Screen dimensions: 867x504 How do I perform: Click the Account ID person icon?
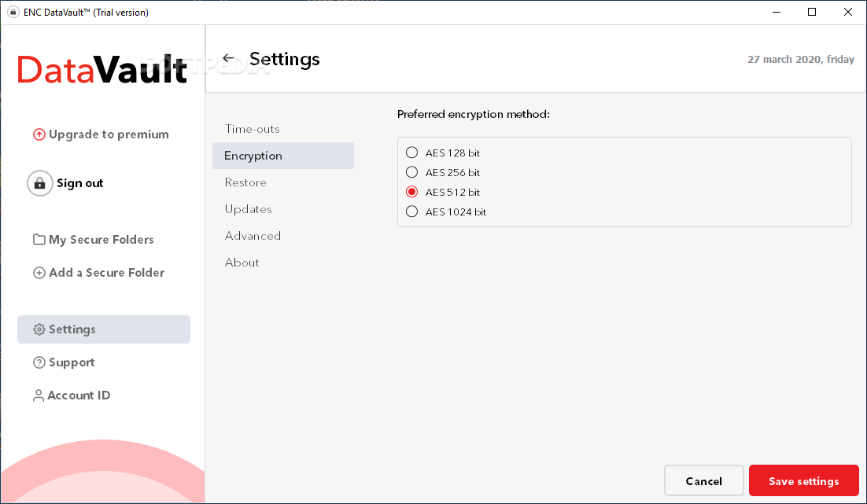coord(38,395)
